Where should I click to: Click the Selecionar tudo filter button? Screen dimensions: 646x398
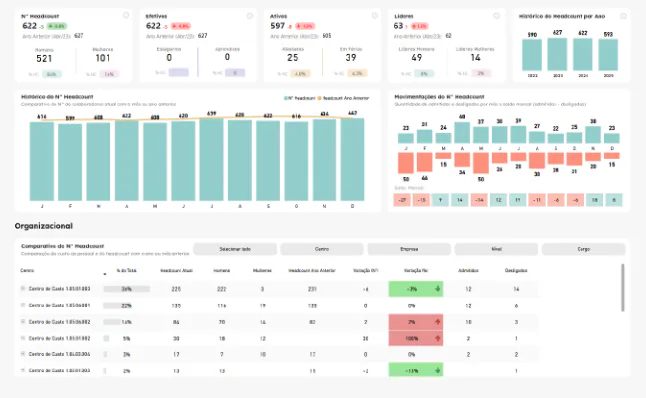(235, 249)
